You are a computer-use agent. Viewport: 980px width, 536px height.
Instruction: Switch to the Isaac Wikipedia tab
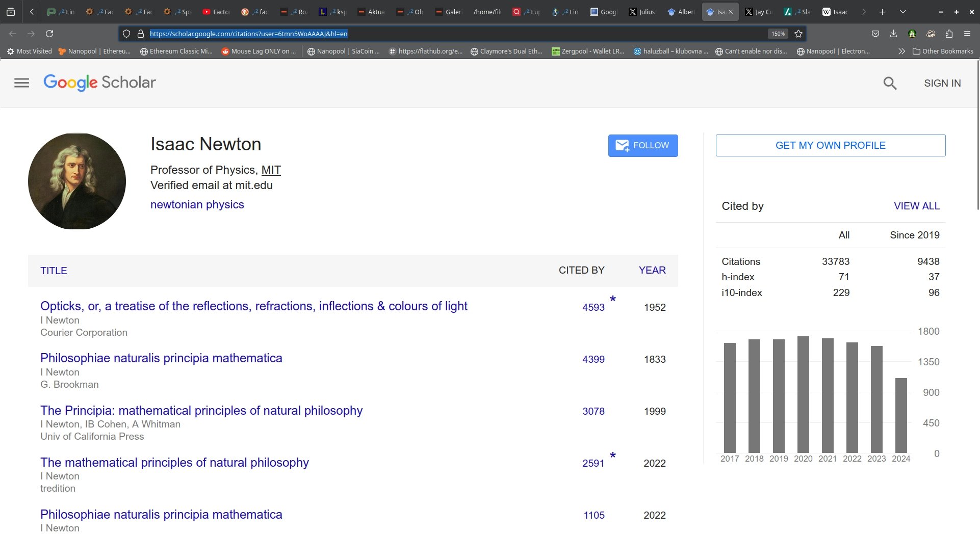(x=836, y=12)
